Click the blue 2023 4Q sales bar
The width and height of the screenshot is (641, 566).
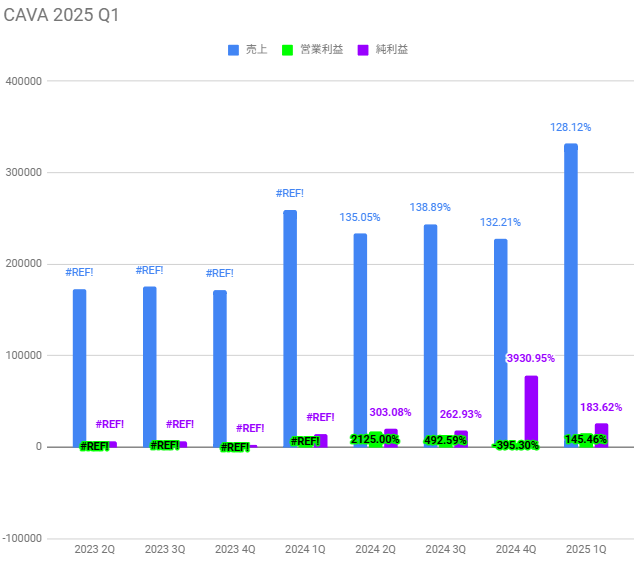(x=220, y=369)
